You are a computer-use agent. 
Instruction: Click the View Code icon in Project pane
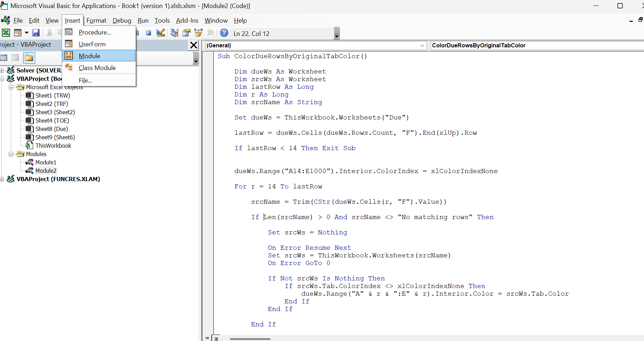tap(4, 58)
